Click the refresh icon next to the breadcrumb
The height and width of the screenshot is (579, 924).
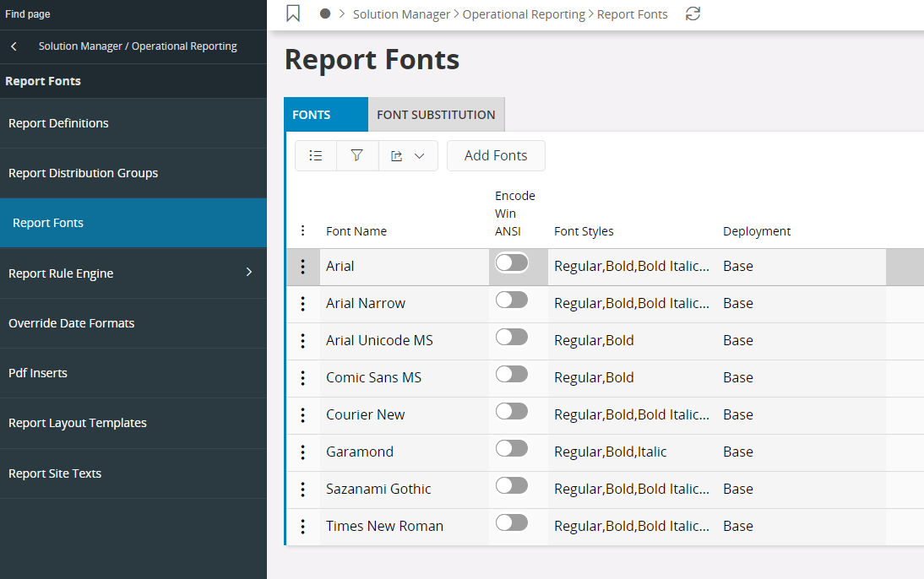693,14
